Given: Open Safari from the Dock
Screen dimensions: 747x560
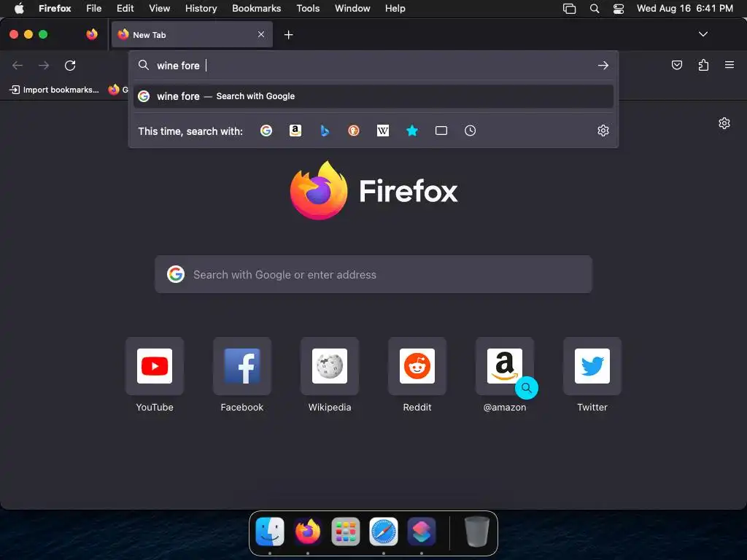Looking at the screenshot, I should click(x=384, y=532).
